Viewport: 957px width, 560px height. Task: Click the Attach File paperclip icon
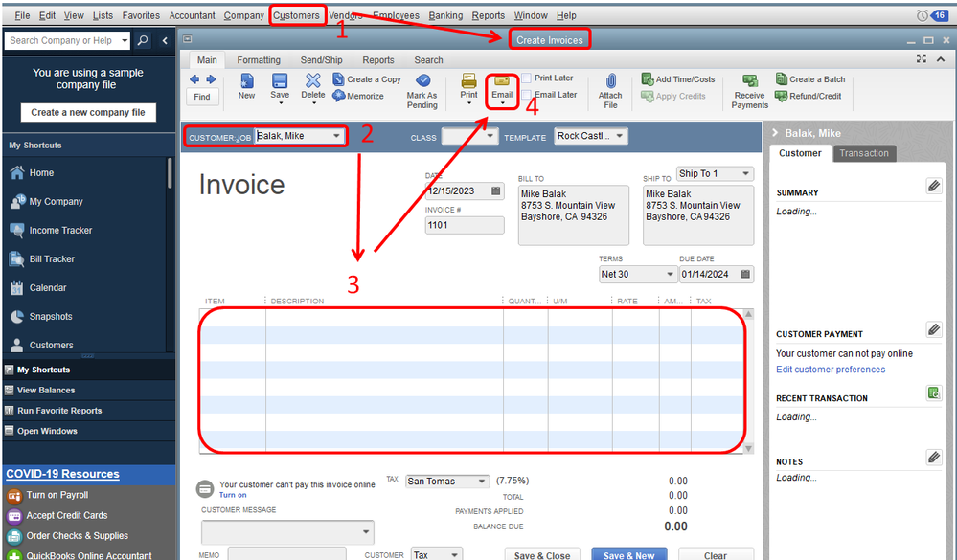(610, 81)
